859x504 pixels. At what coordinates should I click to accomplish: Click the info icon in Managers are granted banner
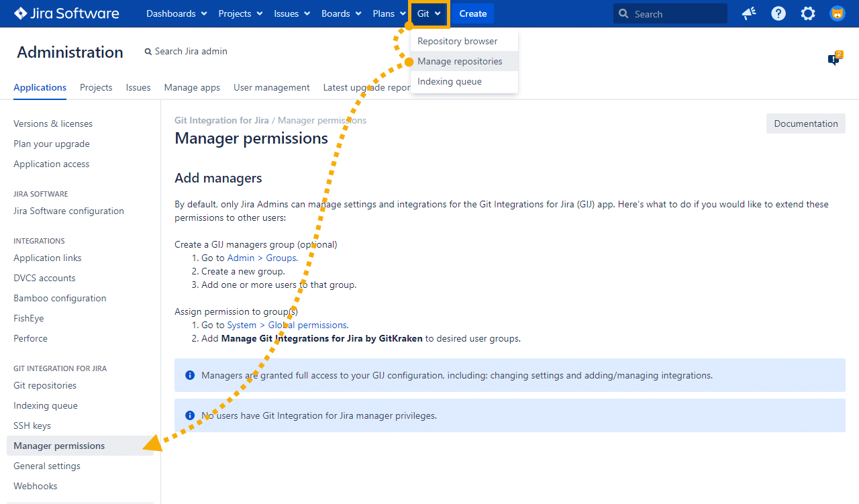pos(190,375)
